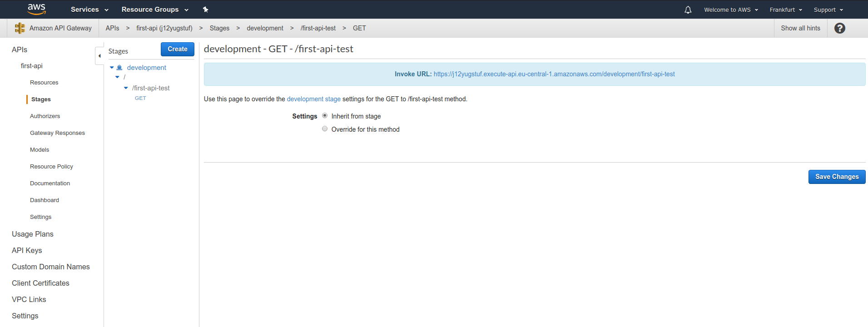Click the Create stage button

tap(178, 49)
